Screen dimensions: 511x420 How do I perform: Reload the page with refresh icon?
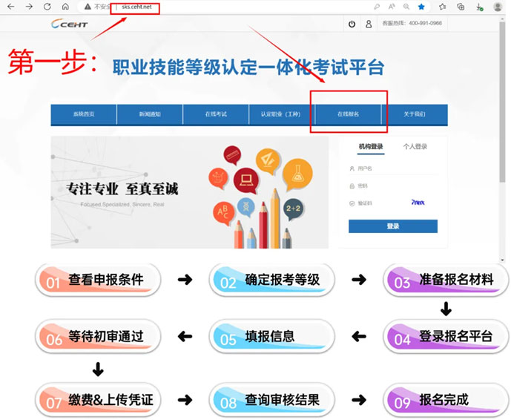[x=47, y=7]
